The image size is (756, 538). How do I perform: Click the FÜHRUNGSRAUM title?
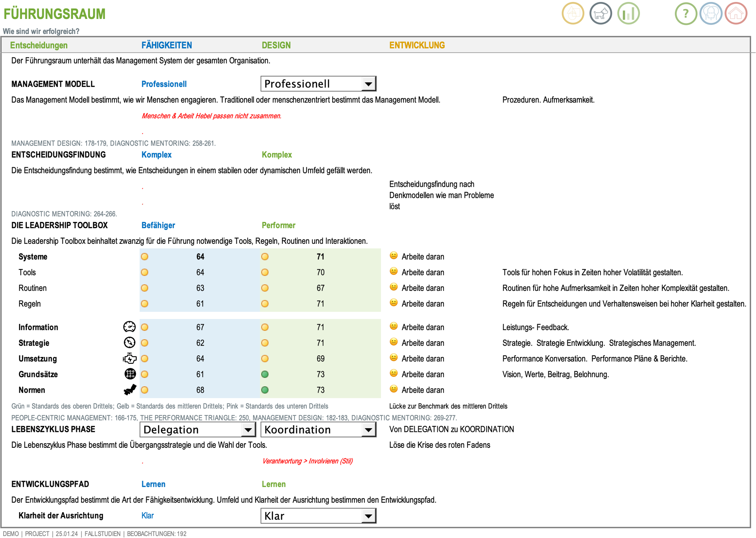click(x=54, y=14)
